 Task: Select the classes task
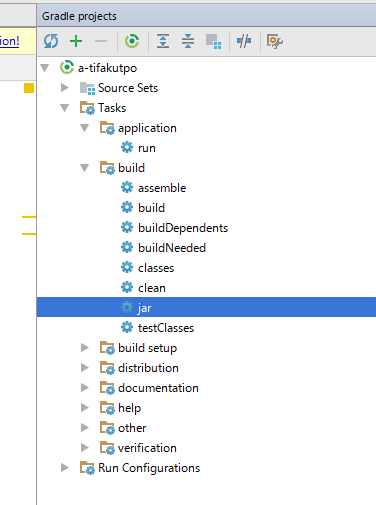pos(156,268)
